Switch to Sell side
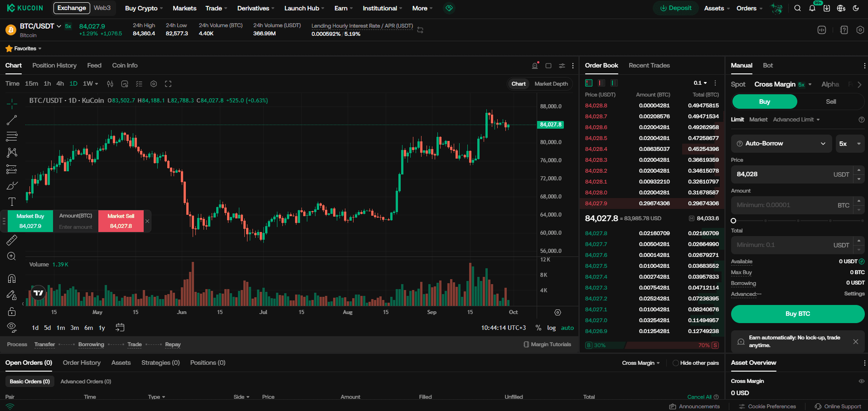 [x=831, y=102]
